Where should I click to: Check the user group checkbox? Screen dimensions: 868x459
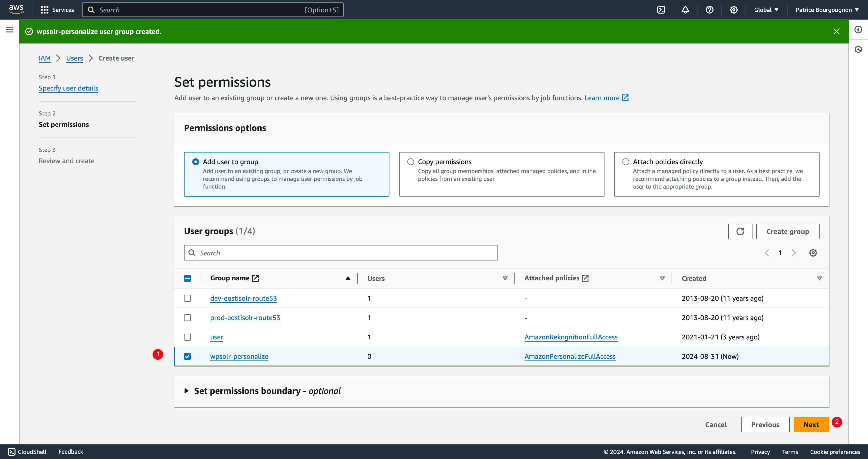[187, 337]
